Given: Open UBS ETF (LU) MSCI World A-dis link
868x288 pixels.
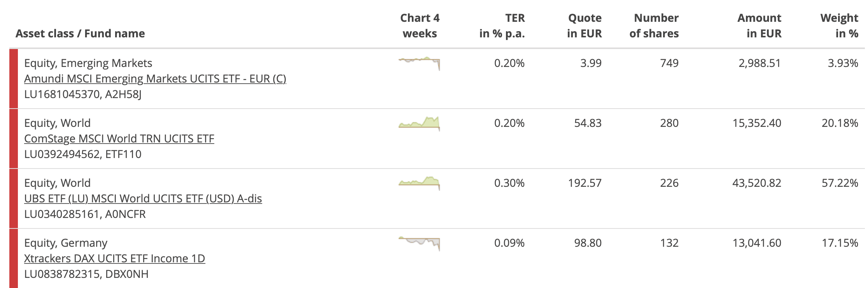Looking at the screenshot, I should 143,198.
